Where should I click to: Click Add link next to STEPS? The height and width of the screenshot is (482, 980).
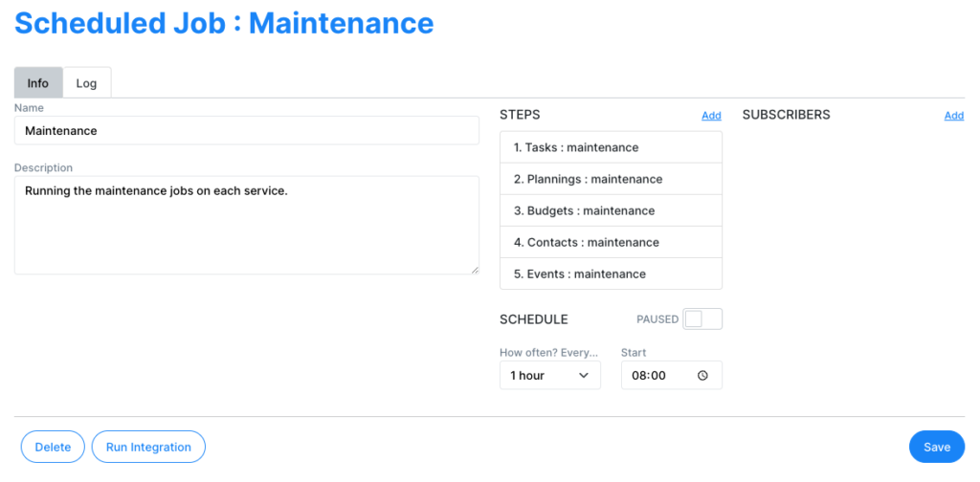point(711,116)
